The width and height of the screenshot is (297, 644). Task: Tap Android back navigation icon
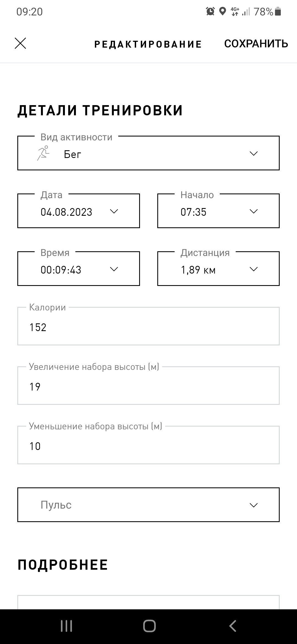pyautogui.click(x=233, y=626)
